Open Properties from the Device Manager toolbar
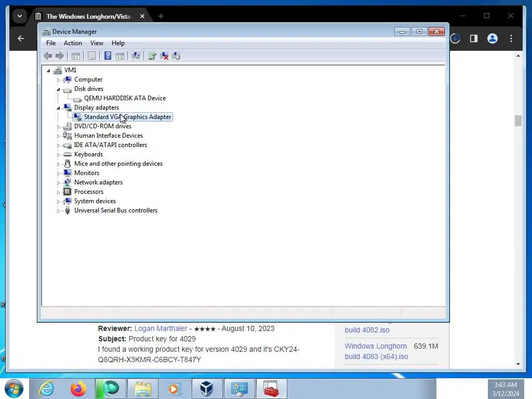532x399 pixels. pyautogui.click(x=91, y=56)
